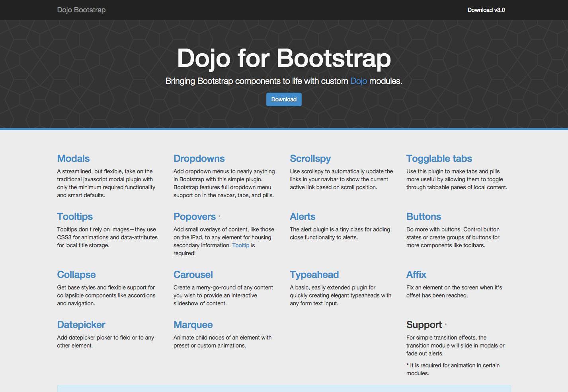Click the text 'active link based on scroll position.'
568x392 pixels.
[334, 187]
